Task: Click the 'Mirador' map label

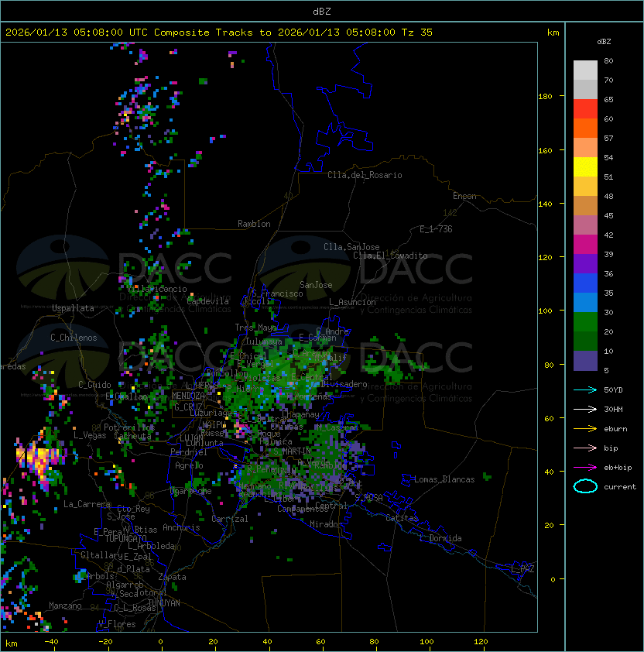Action: pyautogui.click(x=327, y=524)
